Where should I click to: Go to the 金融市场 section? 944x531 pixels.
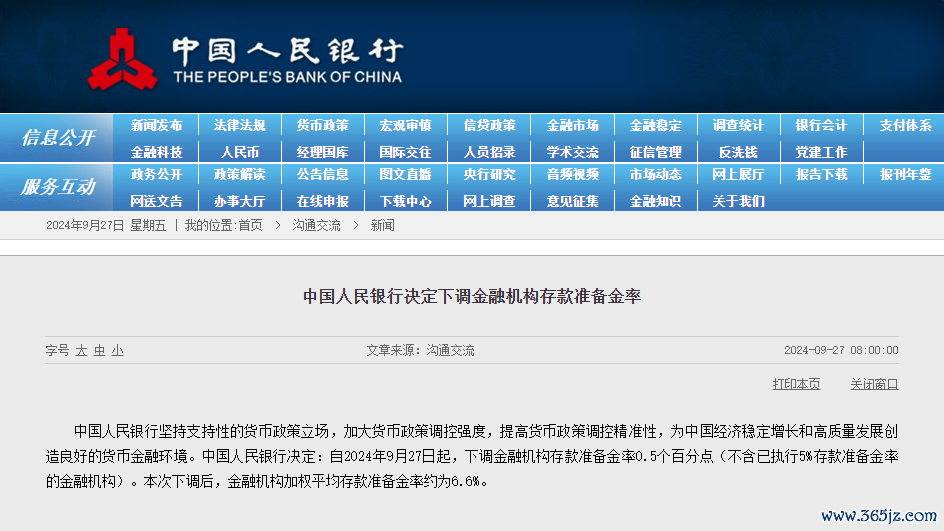point(572,126)
